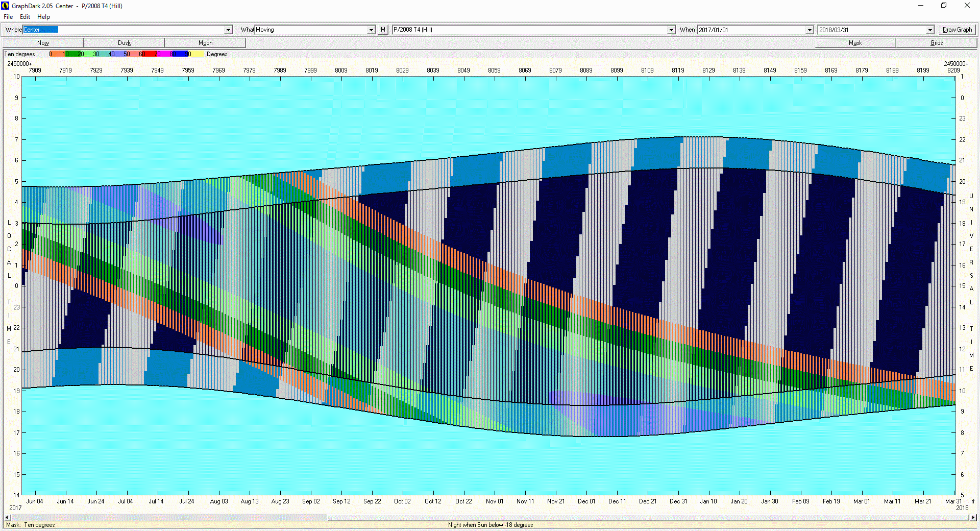Viewport: 980px width, 531px height.
Task: Click the blue 80-degree legend swatch
Action: (x=181, y=54)
